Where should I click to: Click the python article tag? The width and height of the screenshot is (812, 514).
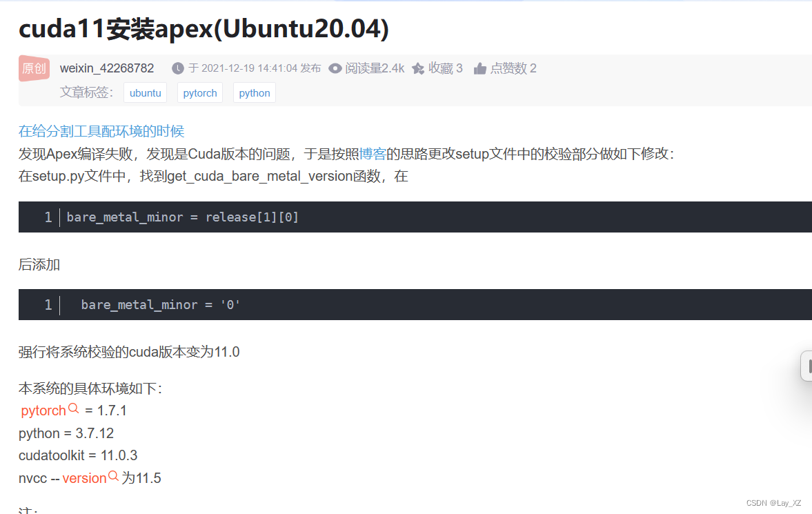pyautogui.click(x=254, y=92)
